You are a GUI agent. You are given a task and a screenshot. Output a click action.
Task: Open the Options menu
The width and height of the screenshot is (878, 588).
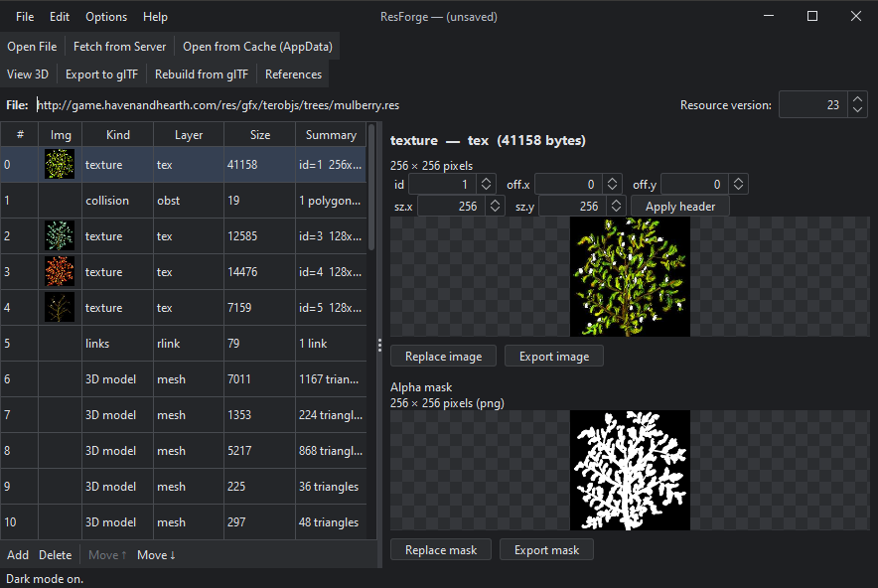coord(106,17)
